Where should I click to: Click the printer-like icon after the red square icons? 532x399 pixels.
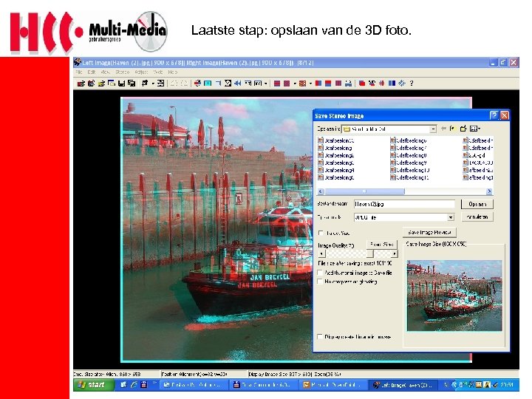click(348, 83)
